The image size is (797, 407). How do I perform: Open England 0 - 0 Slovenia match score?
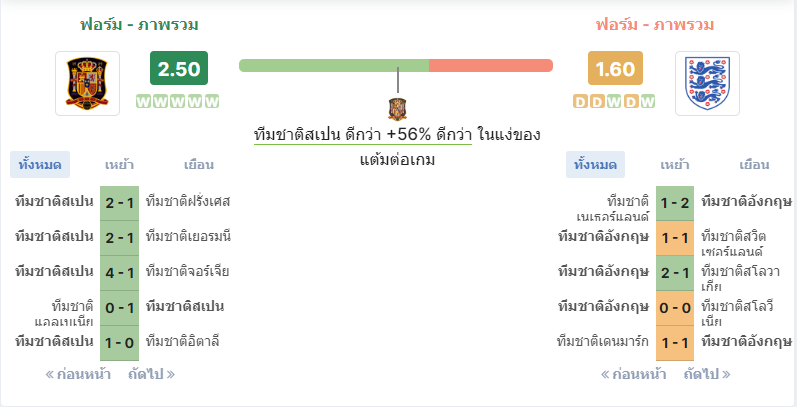click(x=675, y=308)
